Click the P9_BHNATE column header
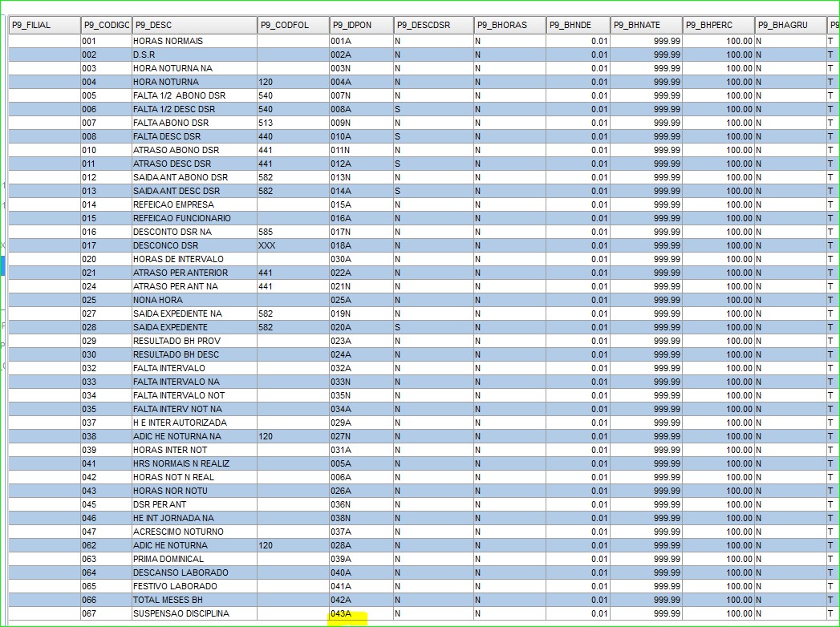The image size is (840, 627). [646, 25]
